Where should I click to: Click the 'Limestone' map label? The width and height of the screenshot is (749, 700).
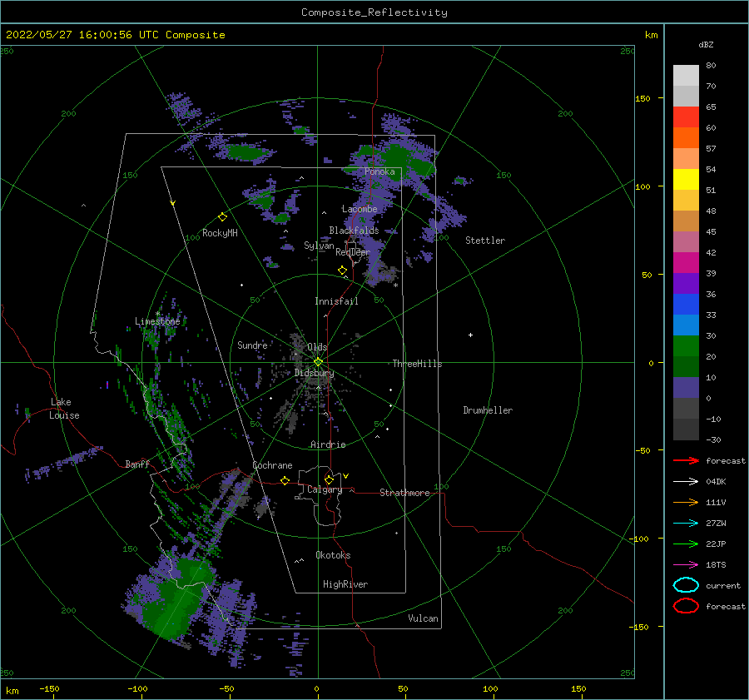point(157,321)
